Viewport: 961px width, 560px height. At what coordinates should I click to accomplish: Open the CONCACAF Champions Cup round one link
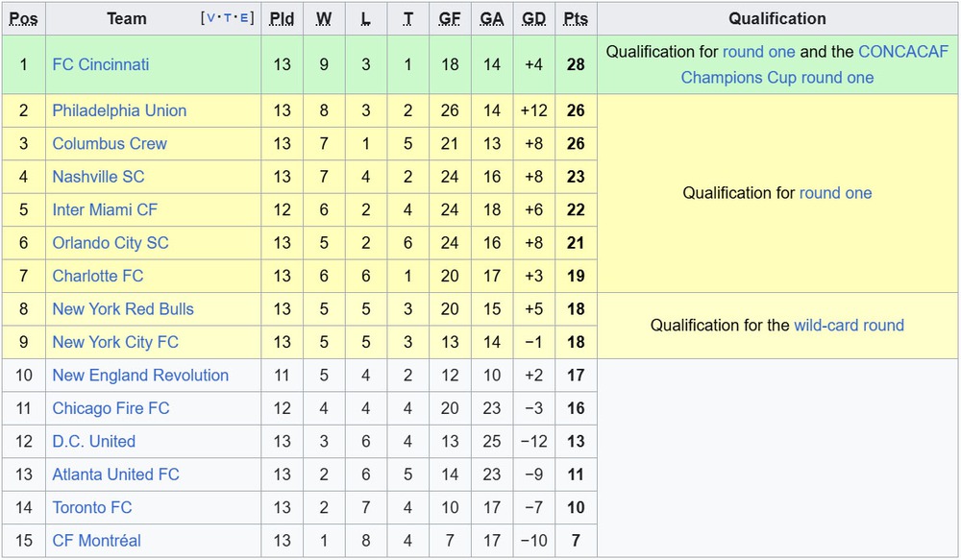point(777,77)
